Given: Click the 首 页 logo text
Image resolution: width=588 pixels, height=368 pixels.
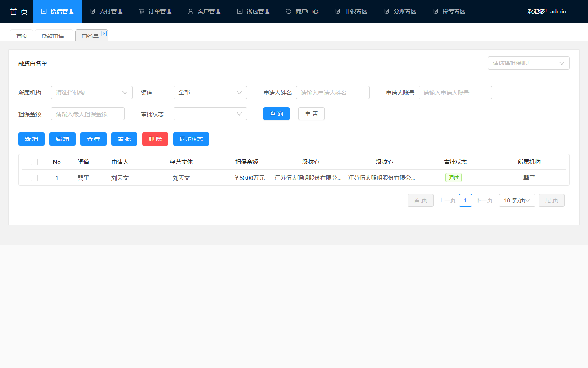Looking at the screenshot, I should 19,11.
